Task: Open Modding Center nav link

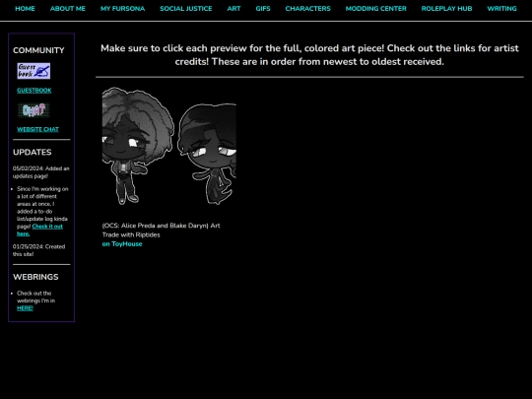Action: click(x=376, y=9)
